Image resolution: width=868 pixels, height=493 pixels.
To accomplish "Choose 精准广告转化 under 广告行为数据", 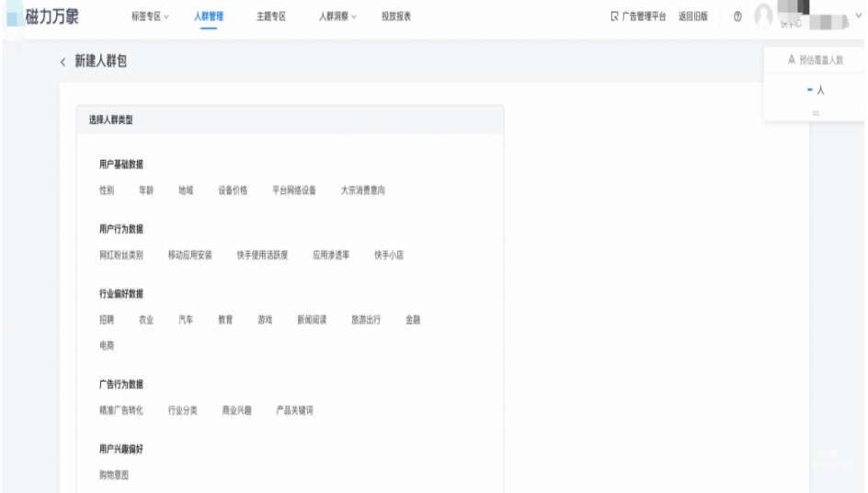I will [x=121, y=410].
